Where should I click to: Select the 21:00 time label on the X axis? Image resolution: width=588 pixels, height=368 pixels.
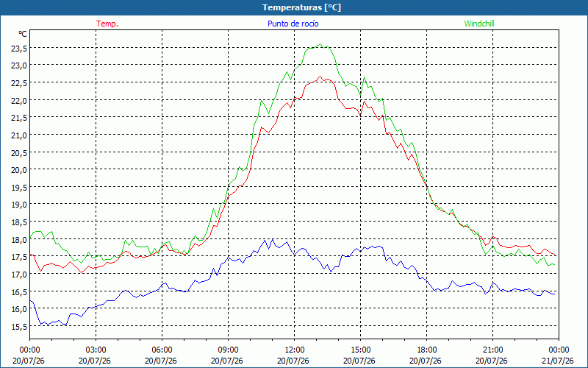(492, 350)
